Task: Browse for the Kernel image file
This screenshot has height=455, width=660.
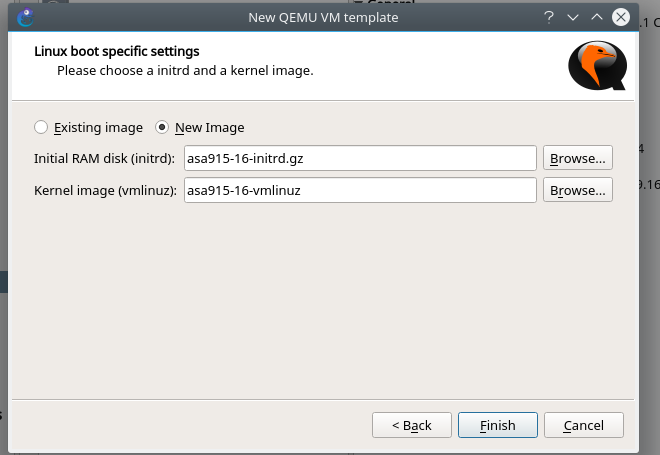Action: 578,190
